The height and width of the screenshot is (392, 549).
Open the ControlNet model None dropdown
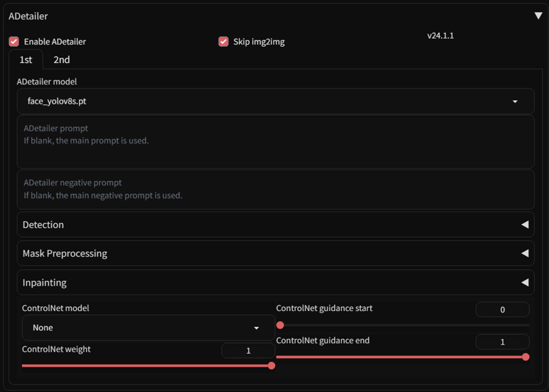point(137,328)
